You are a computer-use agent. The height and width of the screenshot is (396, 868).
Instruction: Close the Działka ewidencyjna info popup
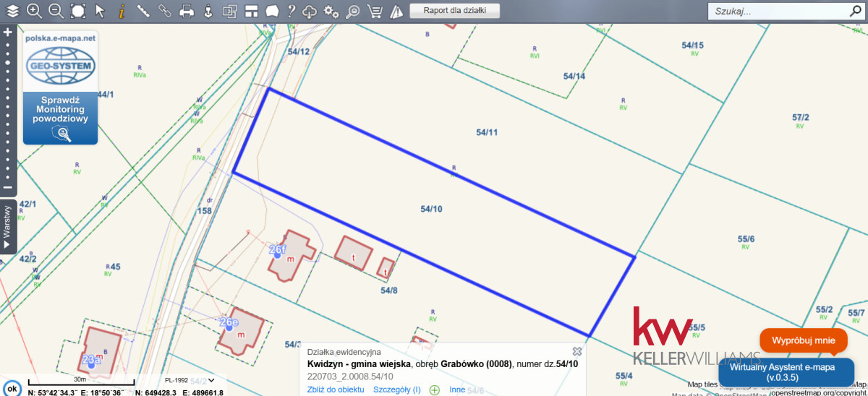click(576, 351)
